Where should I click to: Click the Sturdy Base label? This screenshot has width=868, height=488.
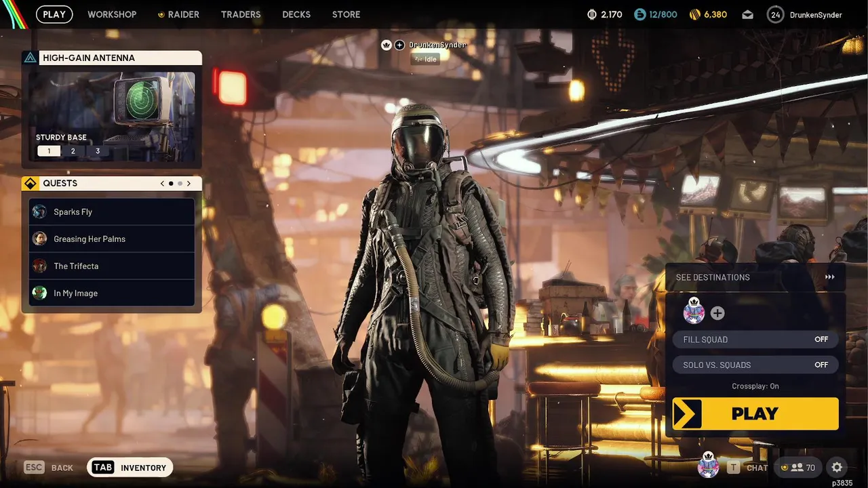(61, 138)
